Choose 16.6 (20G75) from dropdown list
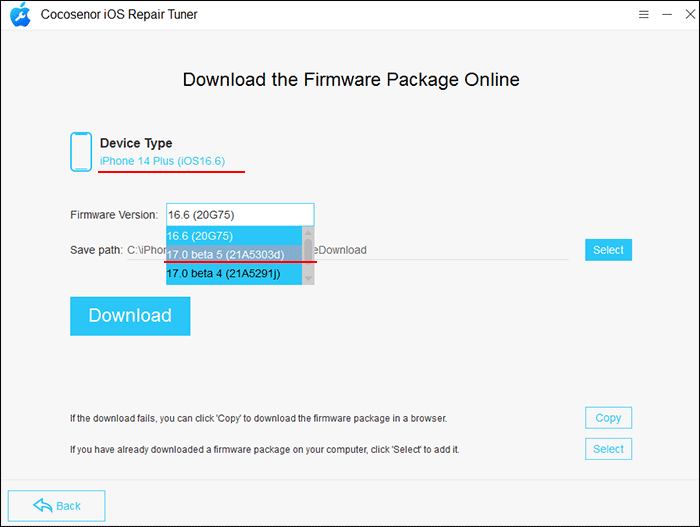 (x=234, y=236)
